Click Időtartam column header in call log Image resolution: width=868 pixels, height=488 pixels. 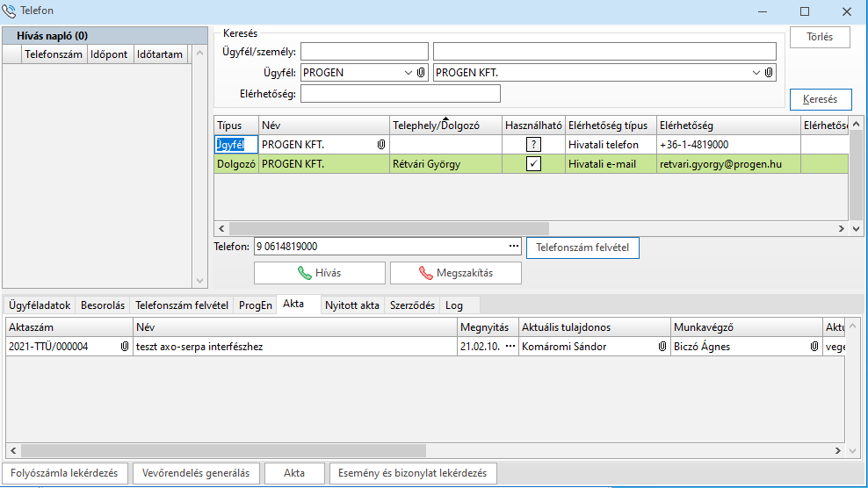(161, 54)
